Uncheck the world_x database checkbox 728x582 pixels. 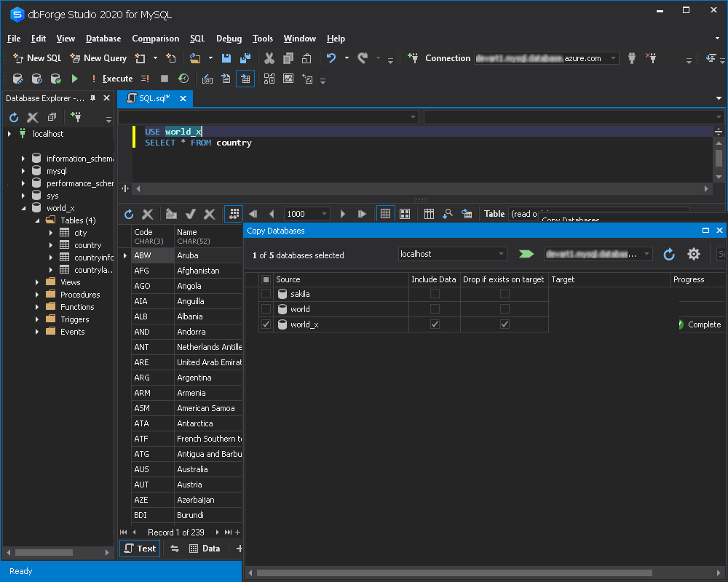coord(266,324)
